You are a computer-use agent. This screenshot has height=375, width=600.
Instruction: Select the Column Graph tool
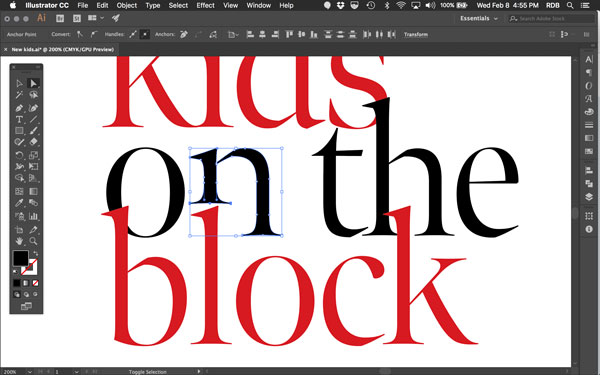(33, 216)
